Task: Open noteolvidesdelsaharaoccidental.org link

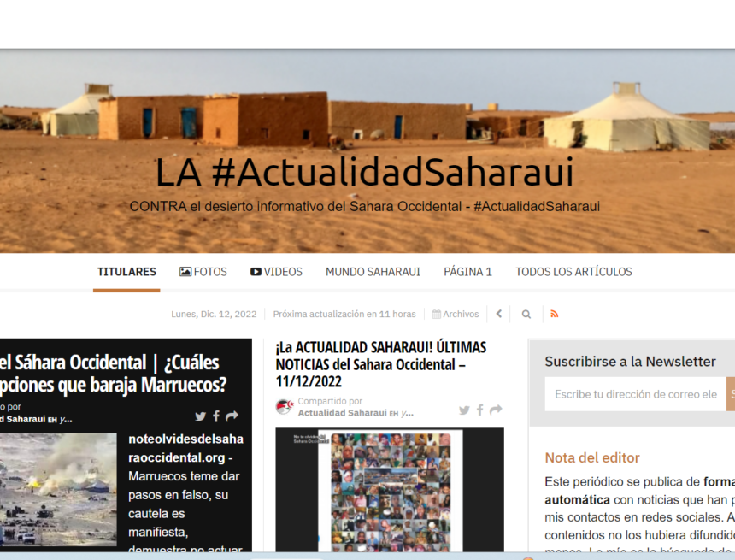Action: (183, 447)
